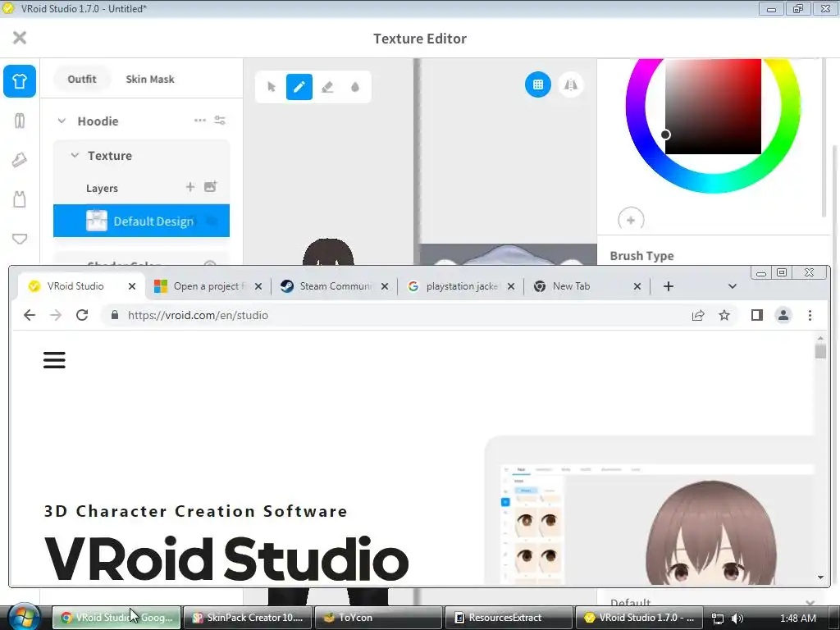
Task: Go back in browser history
Action: (x=30, y=315)
